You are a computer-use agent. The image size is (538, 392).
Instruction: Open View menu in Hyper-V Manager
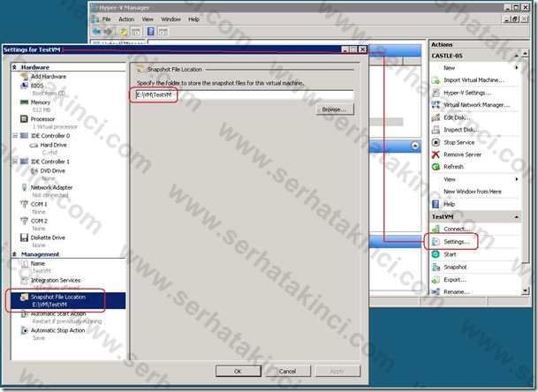(x=148, y=19)
